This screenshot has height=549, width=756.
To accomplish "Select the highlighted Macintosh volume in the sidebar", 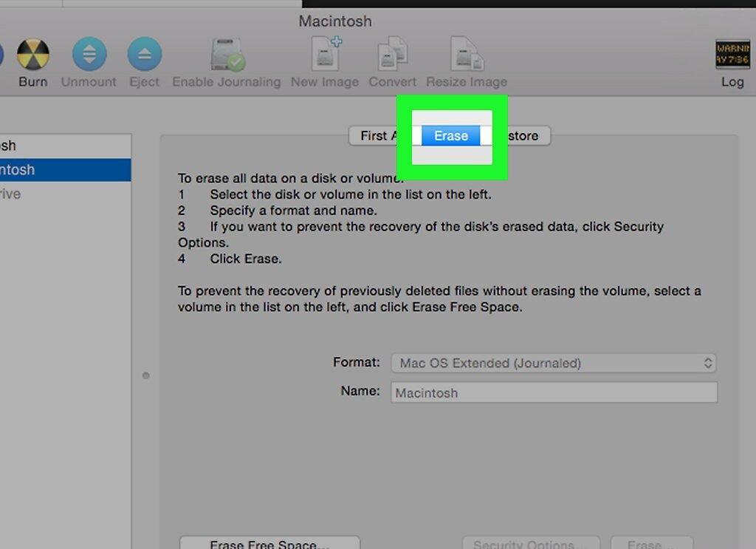I will (x=65, y=170).
